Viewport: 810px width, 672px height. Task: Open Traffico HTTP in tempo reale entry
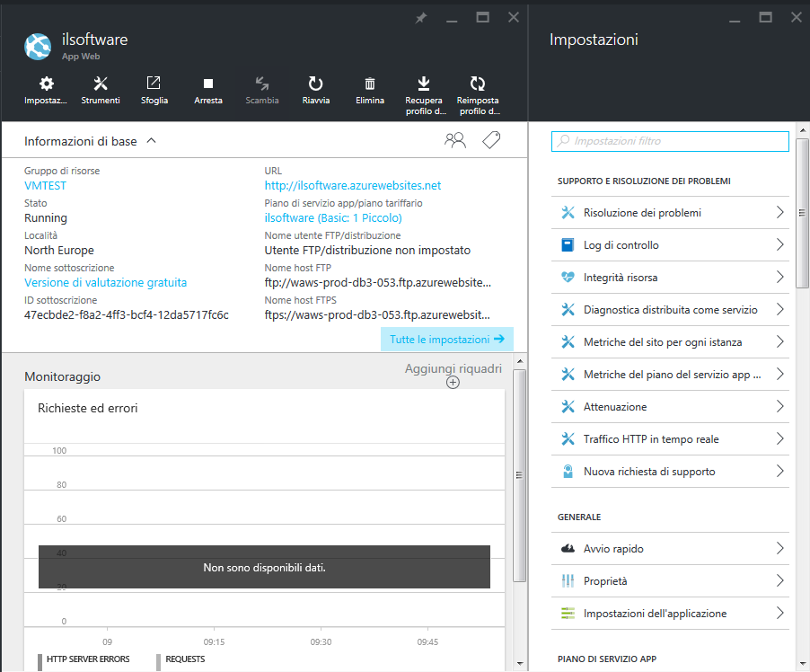coord(670,439)
